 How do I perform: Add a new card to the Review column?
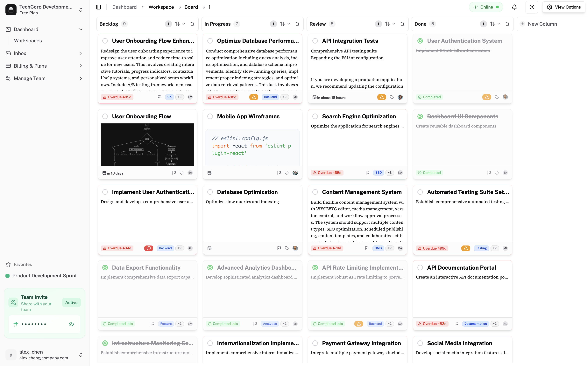(378, 24)
